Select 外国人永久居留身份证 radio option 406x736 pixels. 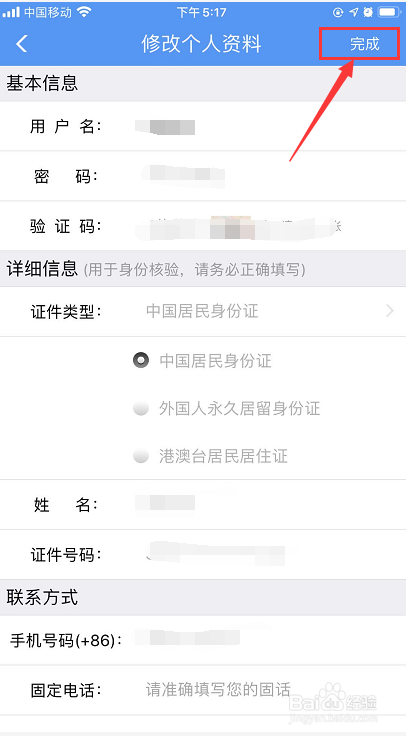pos(141,408)
